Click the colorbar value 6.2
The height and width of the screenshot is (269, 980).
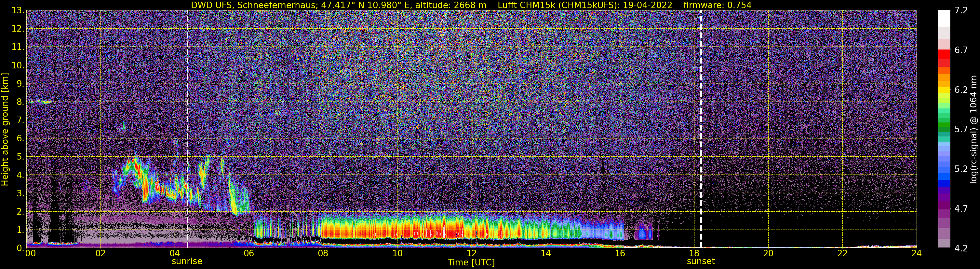961,90
